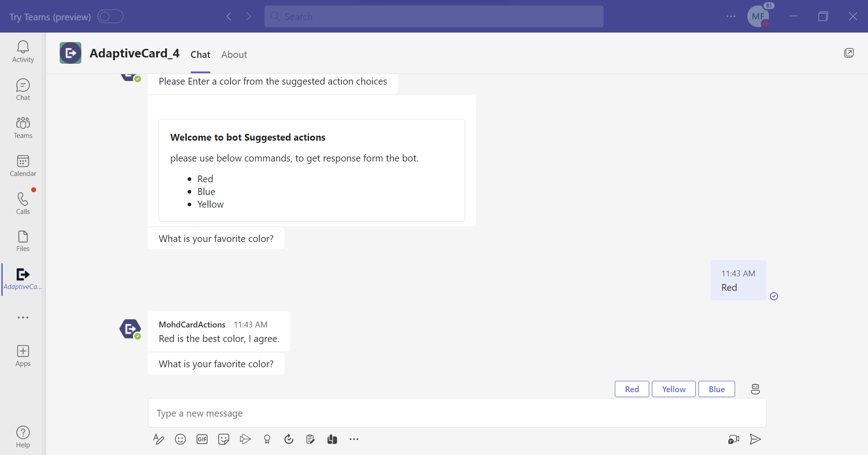Click the video clip icon beside send
The width and height of the screenshot is (868, 455).
734,439
